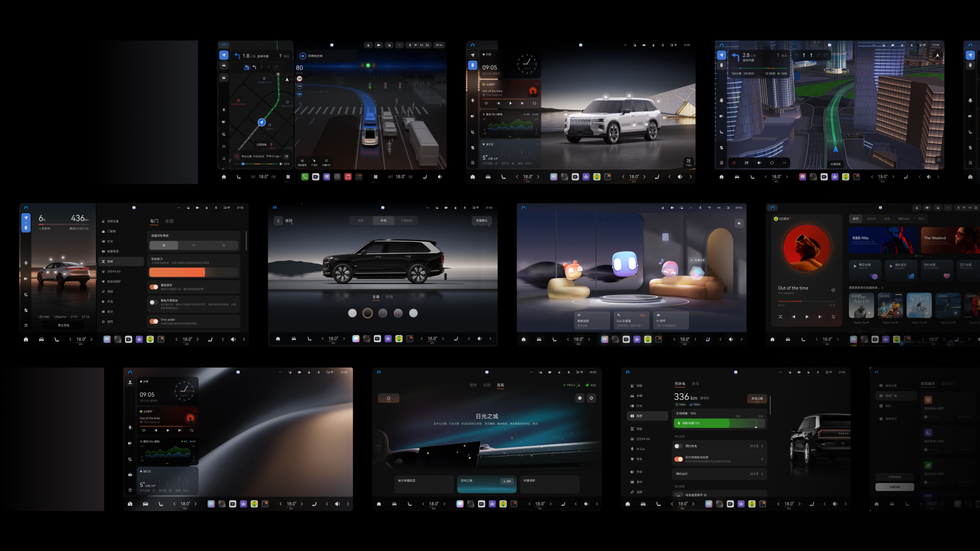Viewport: 980px width, 551px height.
Task: Enable the 预约充电 scheduled charging toggle
Action: tap(679, 446)
